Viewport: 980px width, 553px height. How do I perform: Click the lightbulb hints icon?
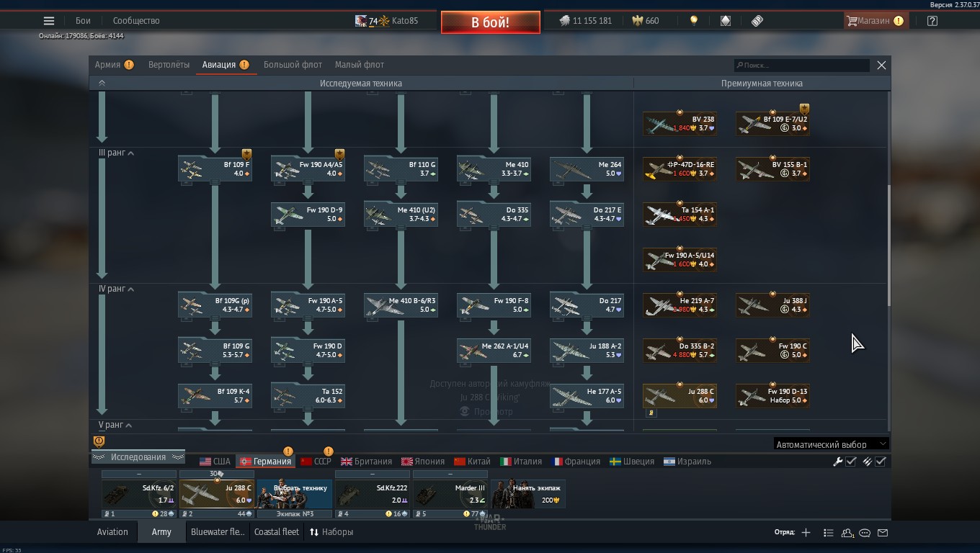coord(694,21)
